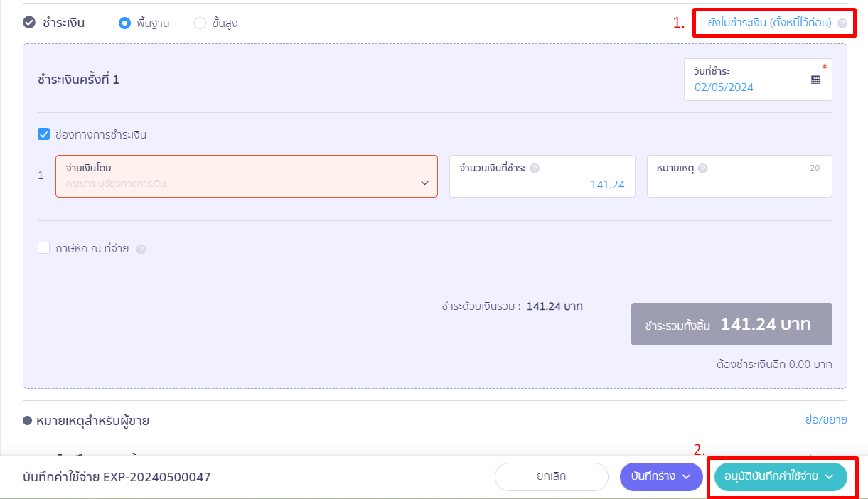
Task: Expand the อนุมัติบันทึกค่าใช้จ่าย button arrow
Action: [829, 477]
